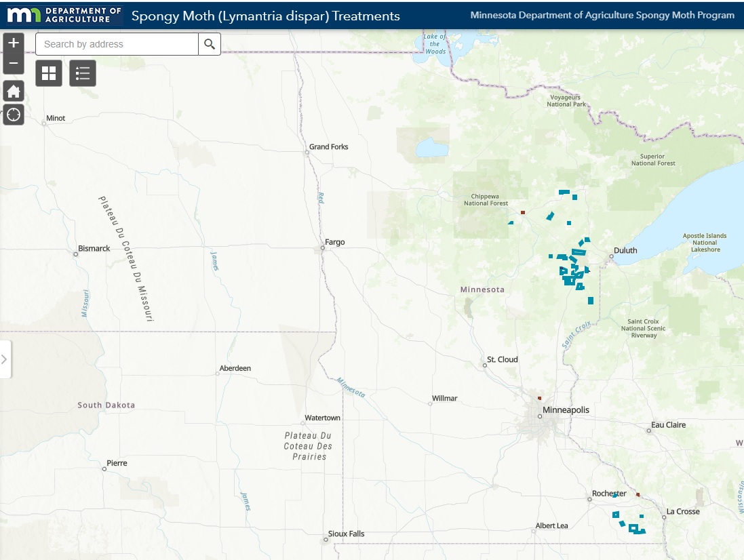
Task: Click the Minnesota Department of Agriculture logo
Action: pos(64,15)
